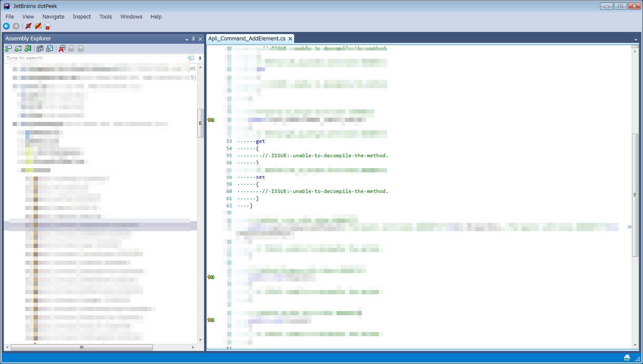
Task: Click the middle gutter inheritance marker icon
Action: click(211, 277)
